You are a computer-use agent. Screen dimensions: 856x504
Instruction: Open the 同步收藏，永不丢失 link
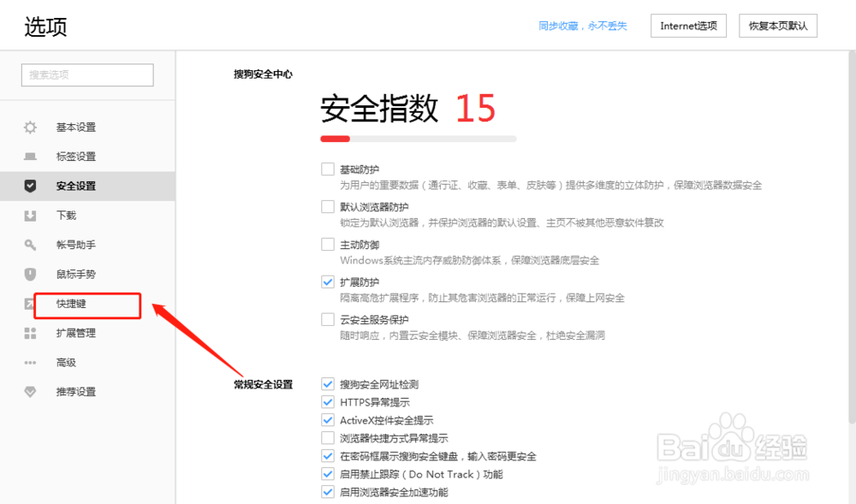coord(582,26)
